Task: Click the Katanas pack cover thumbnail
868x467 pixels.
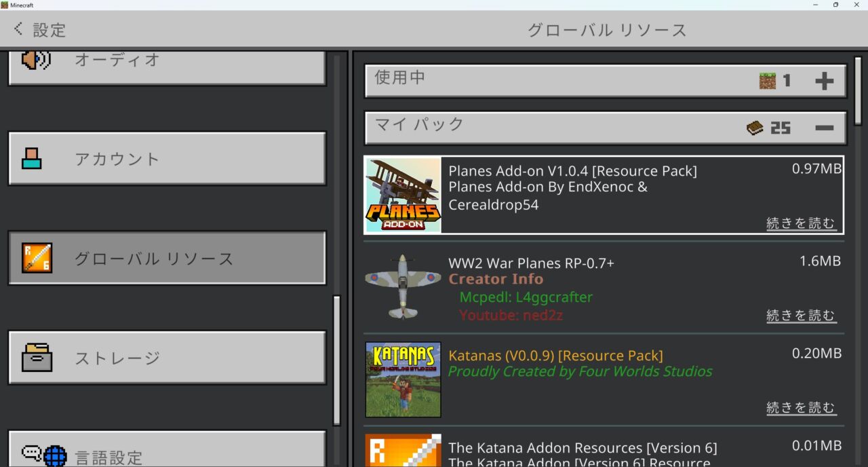Action: click(x=403, y=379)
